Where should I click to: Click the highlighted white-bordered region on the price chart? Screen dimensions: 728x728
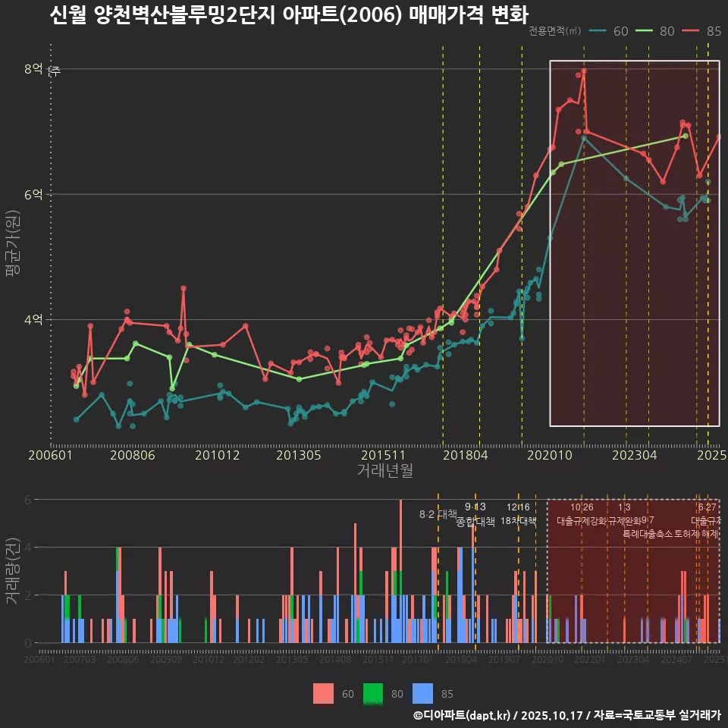click(633, 243)
